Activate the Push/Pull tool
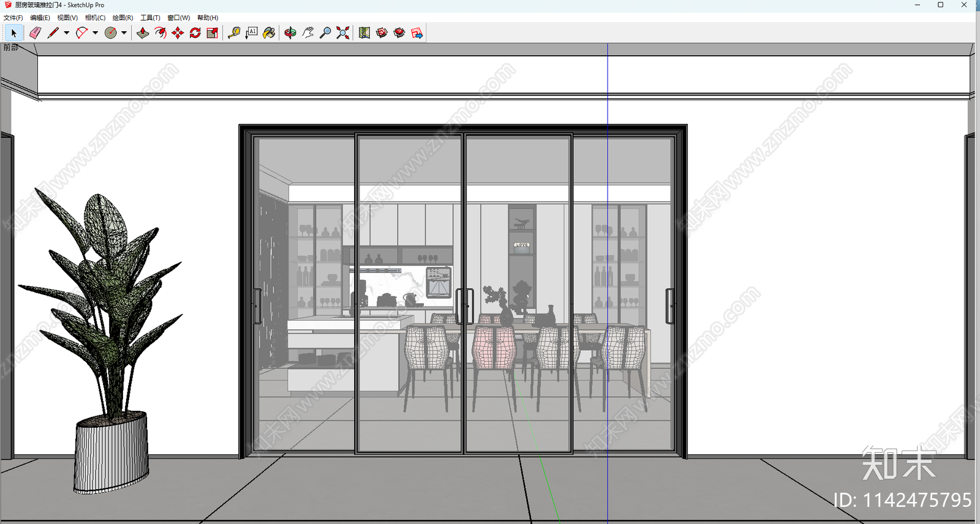The width and height of the screenshot is (980, 524). (143, 33)
